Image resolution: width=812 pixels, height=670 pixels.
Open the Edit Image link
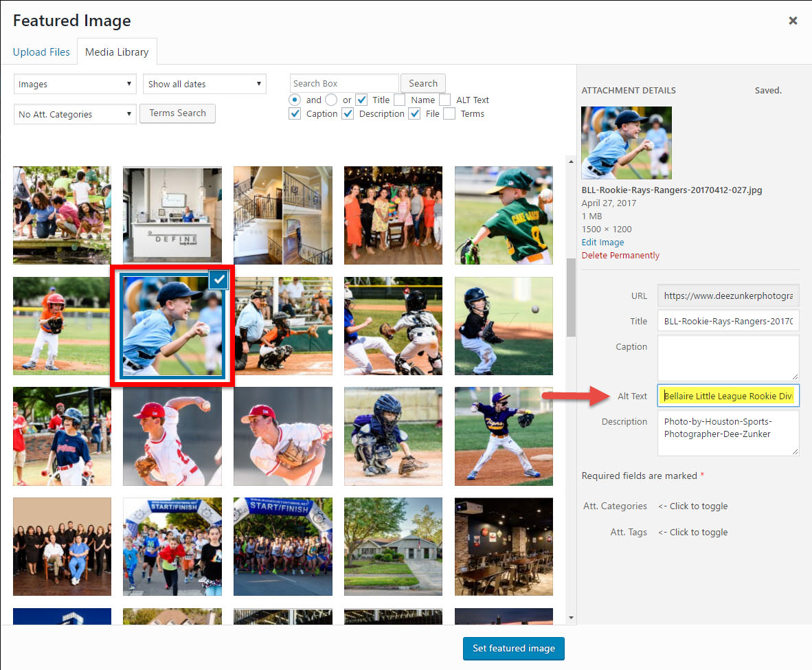[602, 242]
